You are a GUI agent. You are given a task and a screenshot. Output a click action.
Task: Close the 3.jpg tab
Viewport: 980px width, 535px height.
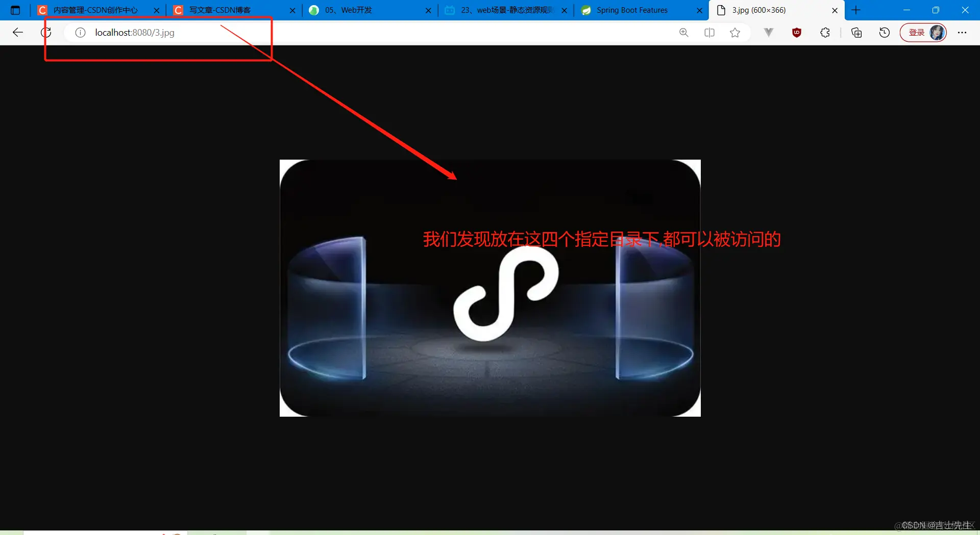coord(835,10)
